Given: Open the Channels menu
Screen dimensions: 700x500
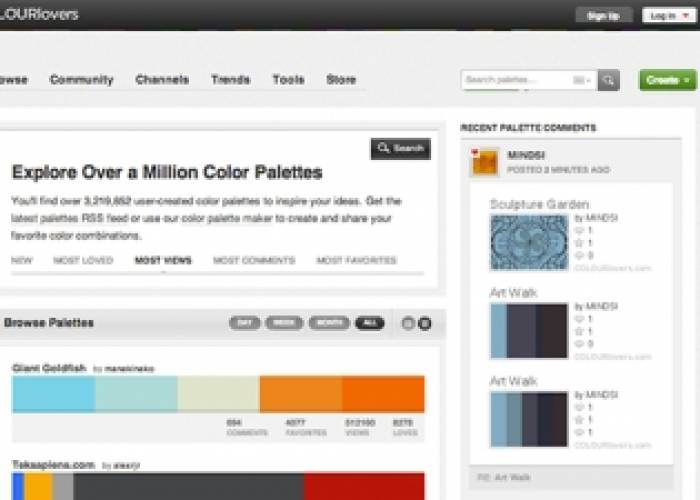Looking at the screenshot, I should 162,80.
